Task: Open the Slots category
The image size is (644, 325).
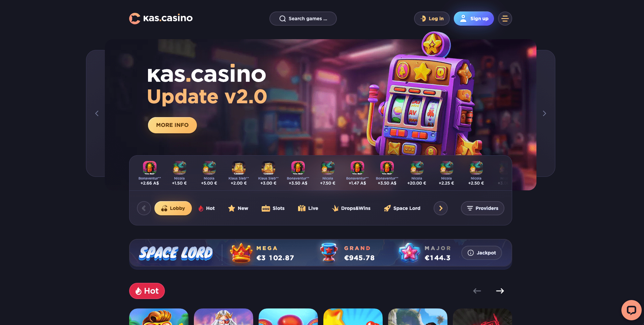Action: click(273, 208)
